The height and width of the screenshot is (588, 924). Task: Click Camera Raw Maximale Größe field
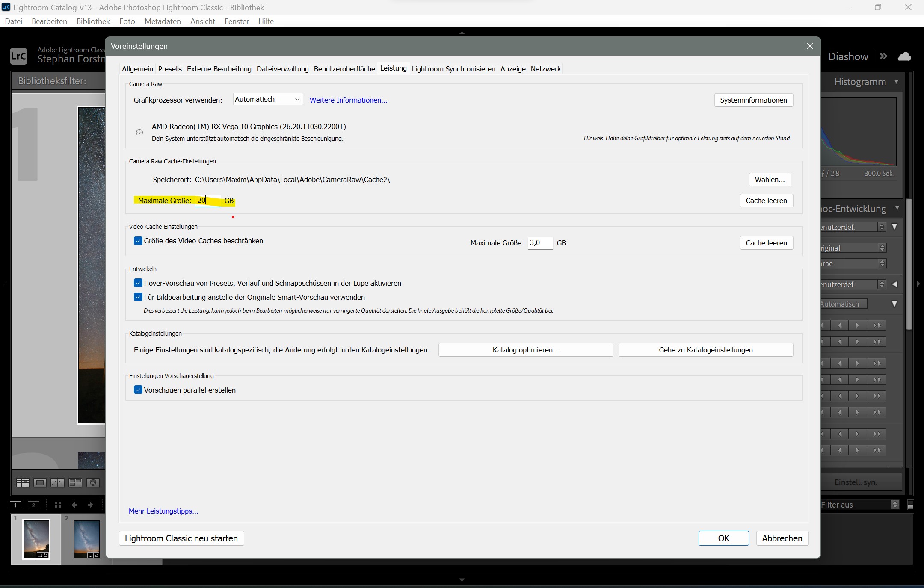click(208, 200)
